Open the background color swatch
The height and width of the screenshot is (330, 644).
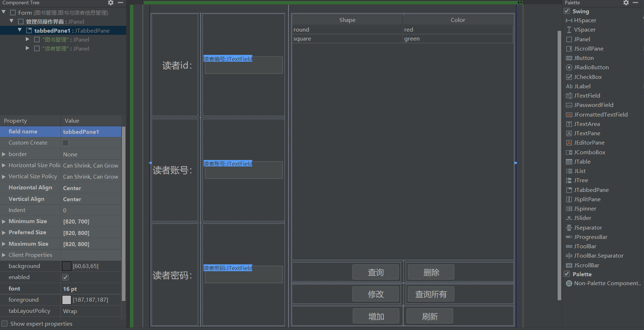point(66,266)
